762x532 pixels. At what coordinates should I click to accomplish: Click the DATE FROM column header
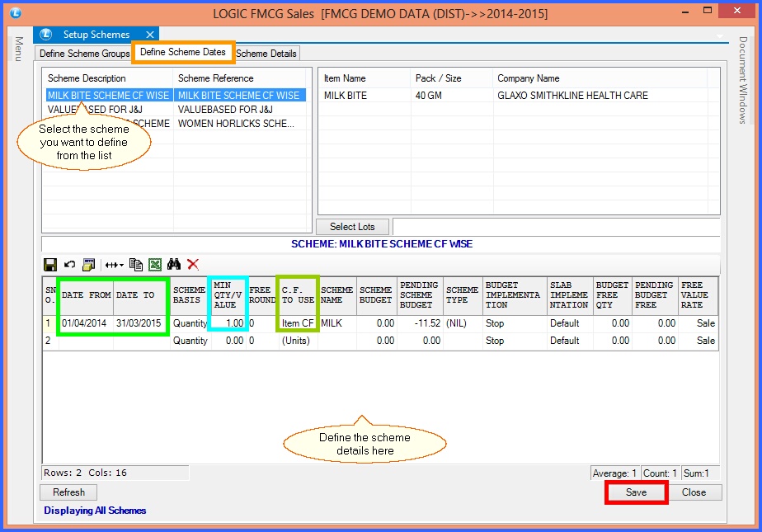[x=86, y=295]
